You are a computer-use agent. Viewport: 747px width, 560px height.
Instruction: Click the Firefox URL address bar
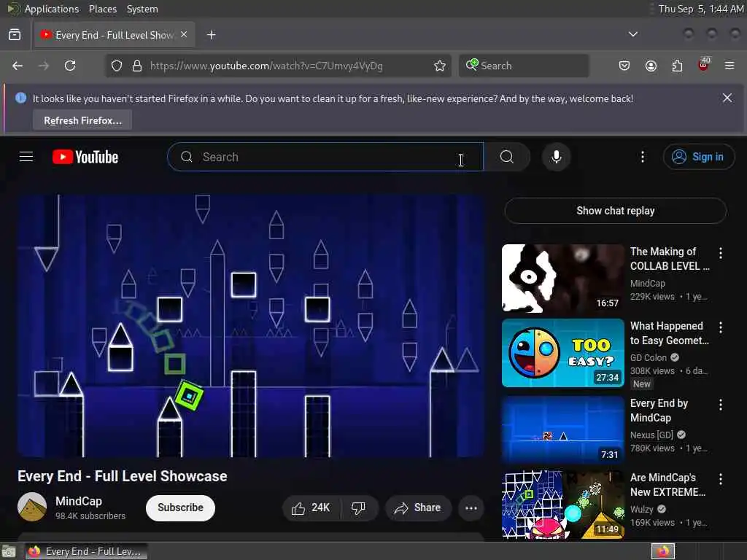point(276,66)
